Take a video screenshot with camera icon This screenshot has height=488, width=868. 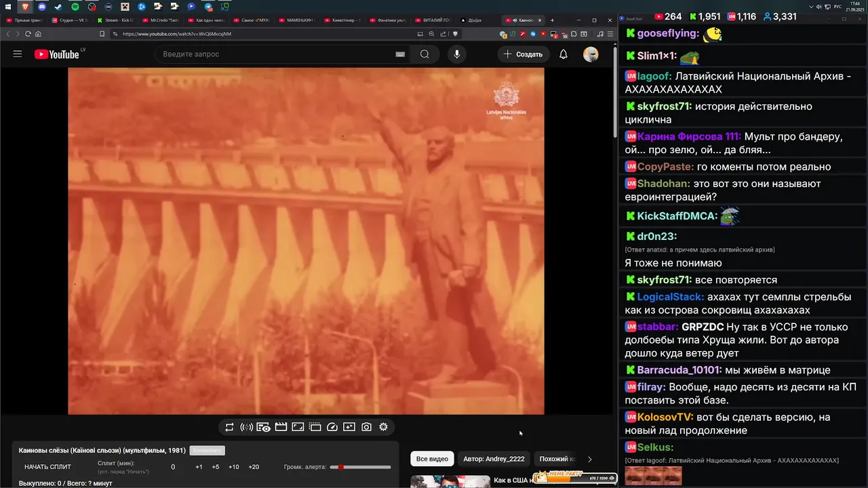point(366,427)
